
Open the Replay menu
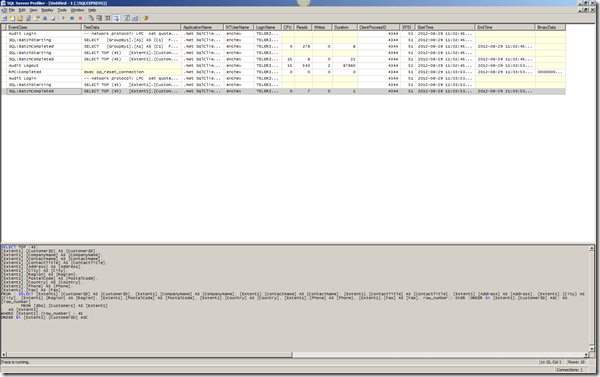tap(47, 10)
